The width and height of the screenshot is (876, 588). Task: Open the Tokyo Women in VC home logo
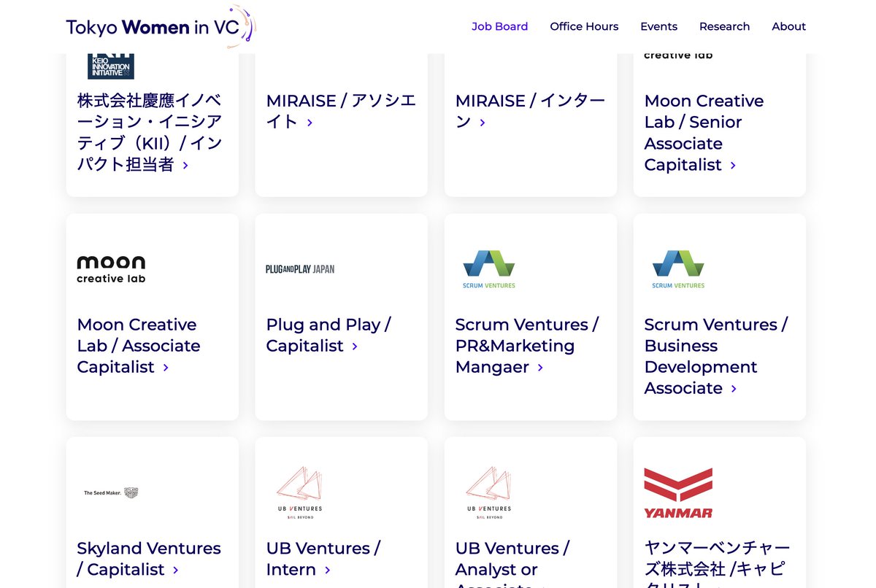(x=161, y=27)
